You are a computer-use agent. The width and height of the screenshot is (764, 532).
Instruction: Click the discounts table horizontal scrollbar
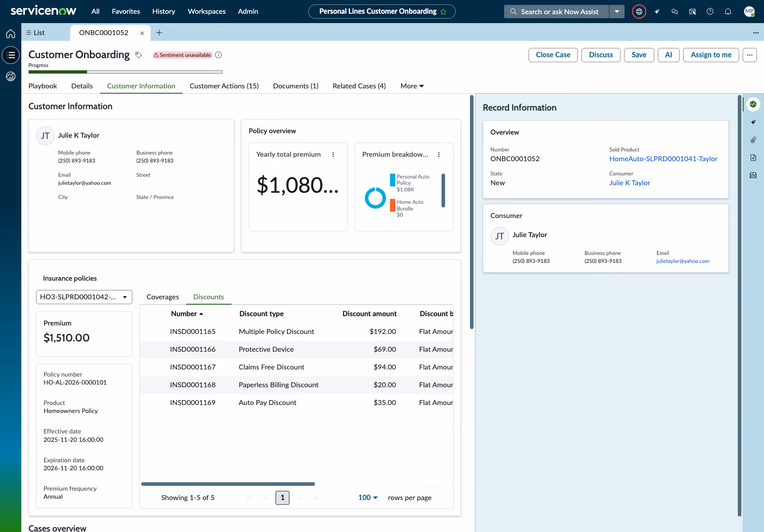[x=228, y=484]
